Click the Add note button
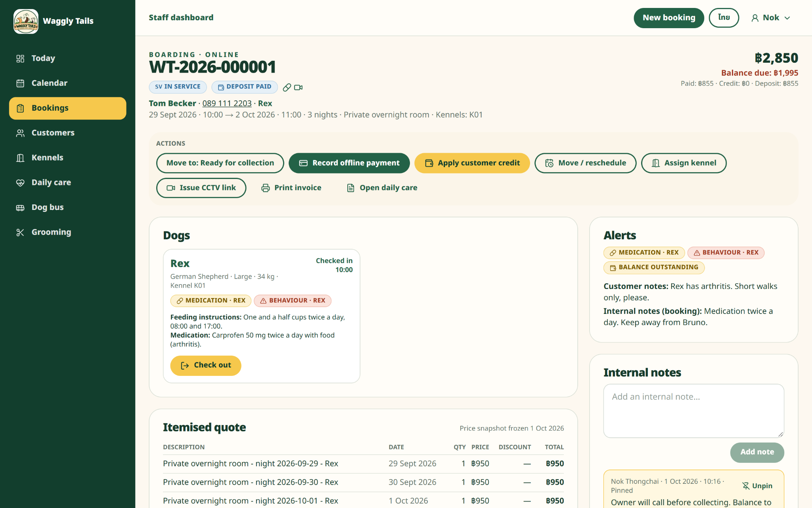The image size is (812, 508). pos(757,452)
